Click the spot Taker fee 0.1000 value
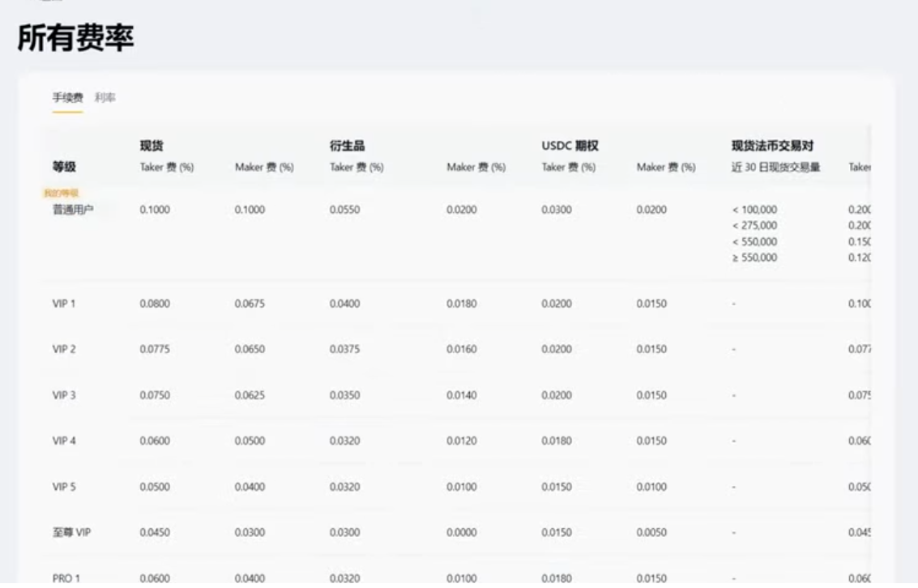918x588 pixels. click(155, 210)
